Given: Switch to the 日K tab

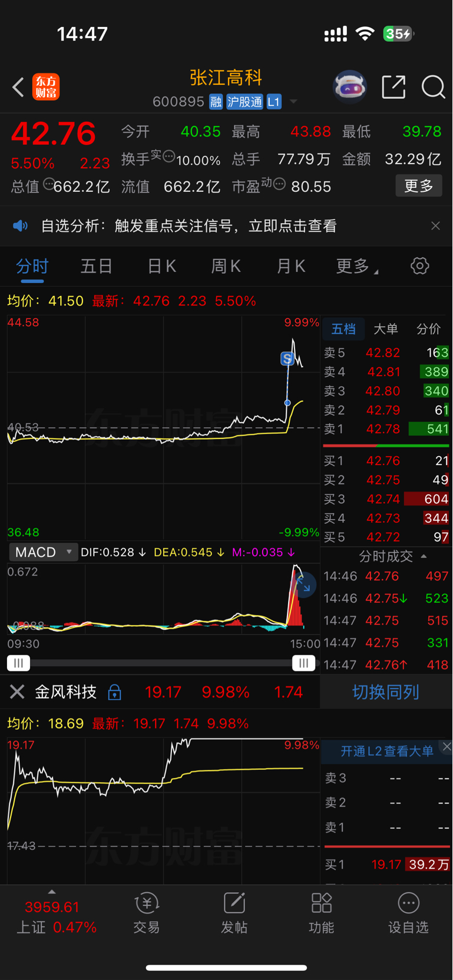Looking at the screenshot, I should (x=161, y=267).
